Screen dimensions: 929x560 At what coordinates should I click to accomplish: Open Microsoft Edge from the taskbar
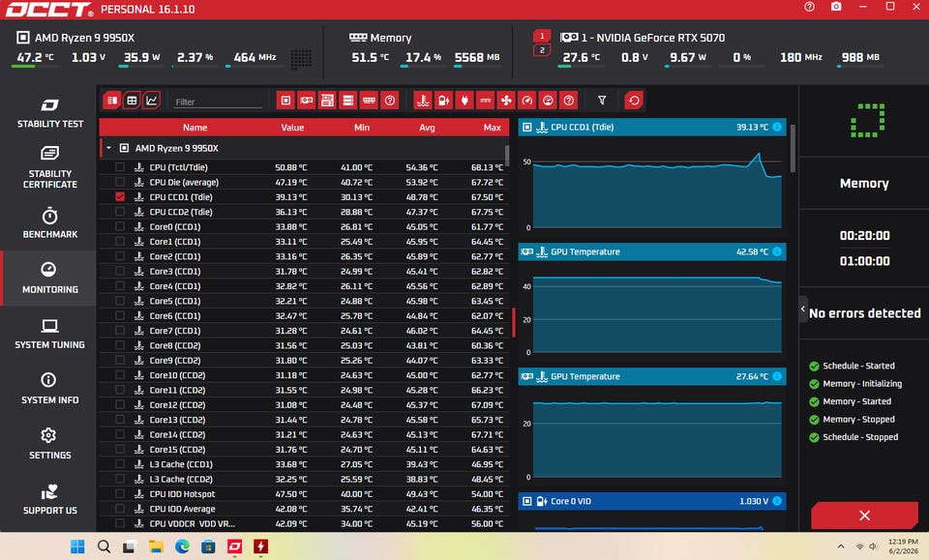(x=182, y=546)
